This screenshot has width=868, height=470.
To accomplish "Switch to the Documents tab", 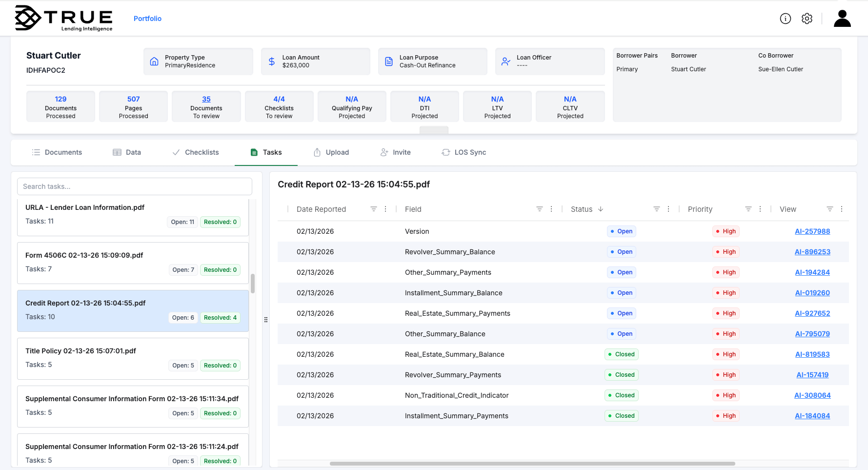I will pos(57,152).
